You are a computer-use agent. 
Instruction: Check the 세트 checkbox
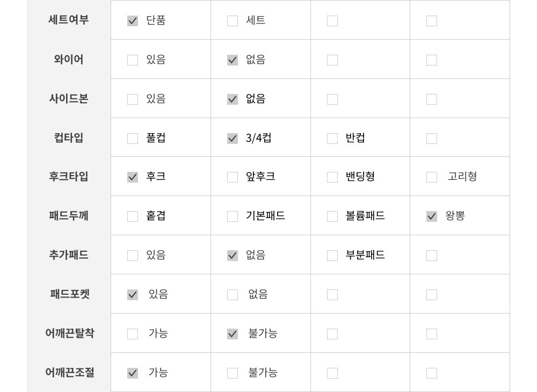233,21
